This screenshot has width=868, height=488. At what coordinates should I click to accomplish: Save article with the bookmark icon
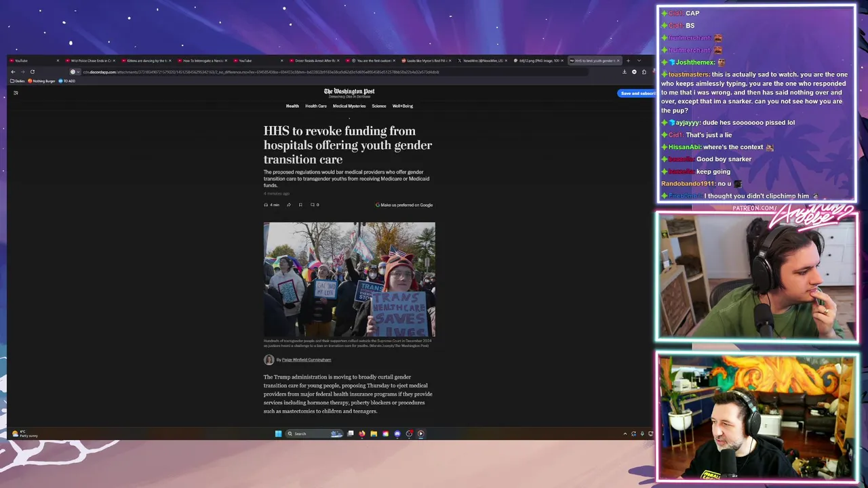[300, 205]
